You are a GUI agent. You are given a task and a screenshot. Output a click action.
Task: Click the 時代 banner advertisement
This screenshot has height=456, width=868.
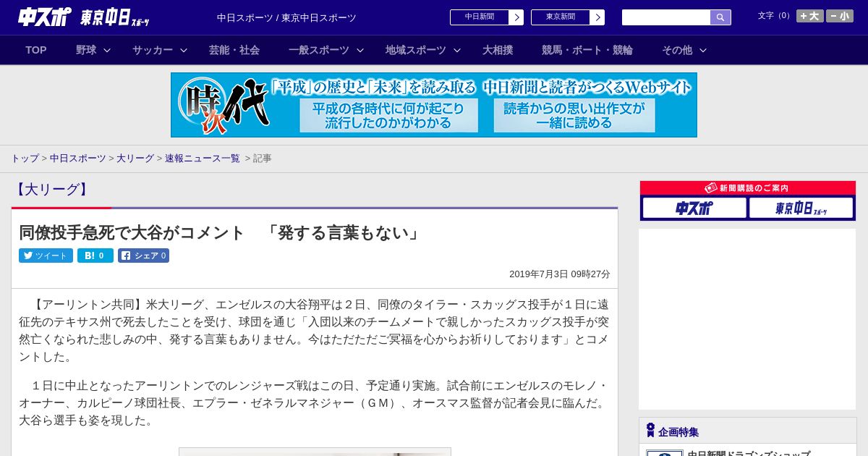point(434,105)
